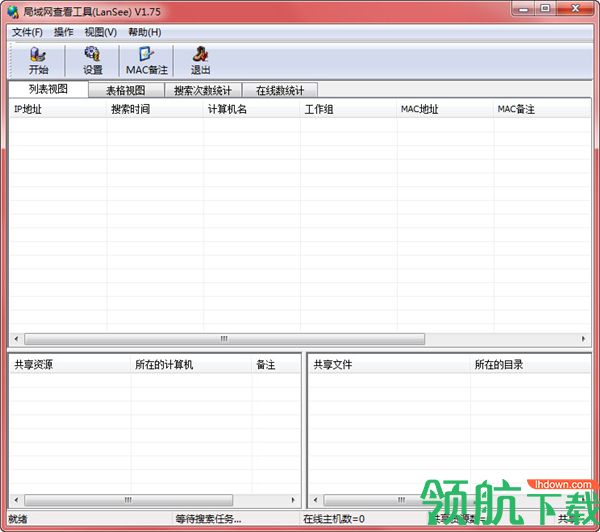Click the 共享文件 column header
Viewport: 600px width, 532px height.
coord(389,364)
